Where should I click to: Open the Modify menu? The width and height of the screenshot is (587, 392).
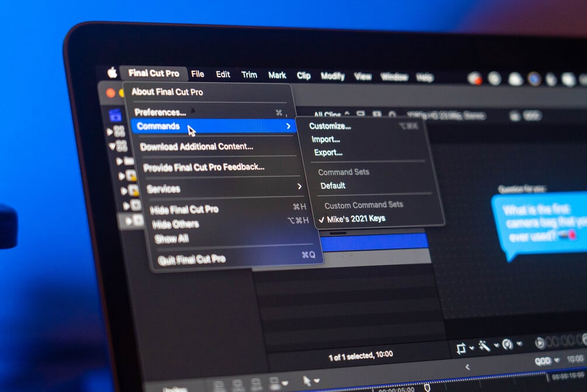click(x=332, y=77)
